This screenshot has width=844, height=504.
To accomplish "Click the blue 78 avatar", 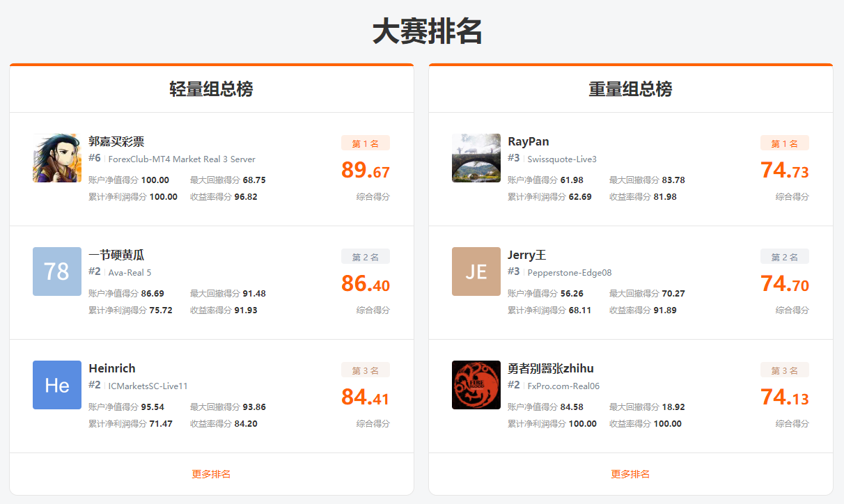I will [x=57, y=271].
